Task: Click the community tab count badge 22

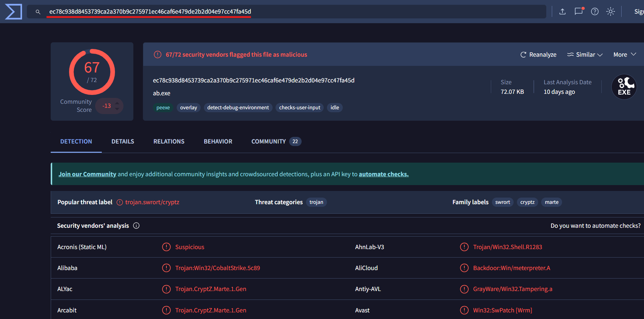Action: (295, 141)
